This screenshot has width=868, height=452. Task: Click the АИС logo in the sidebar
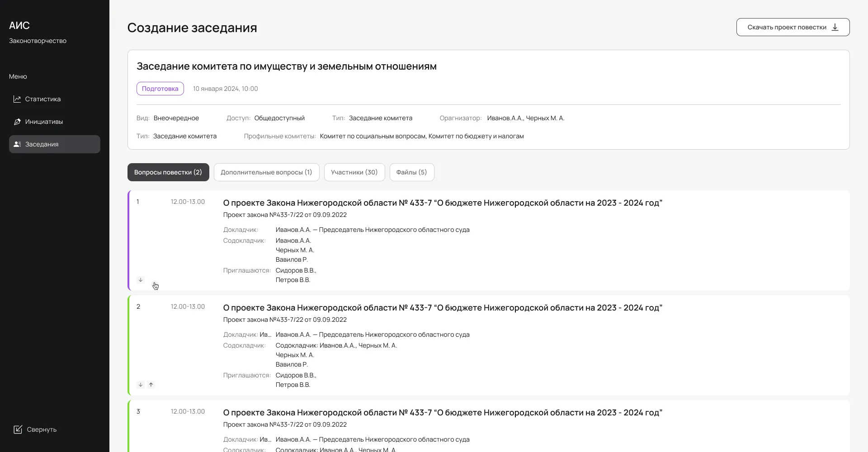19,25
